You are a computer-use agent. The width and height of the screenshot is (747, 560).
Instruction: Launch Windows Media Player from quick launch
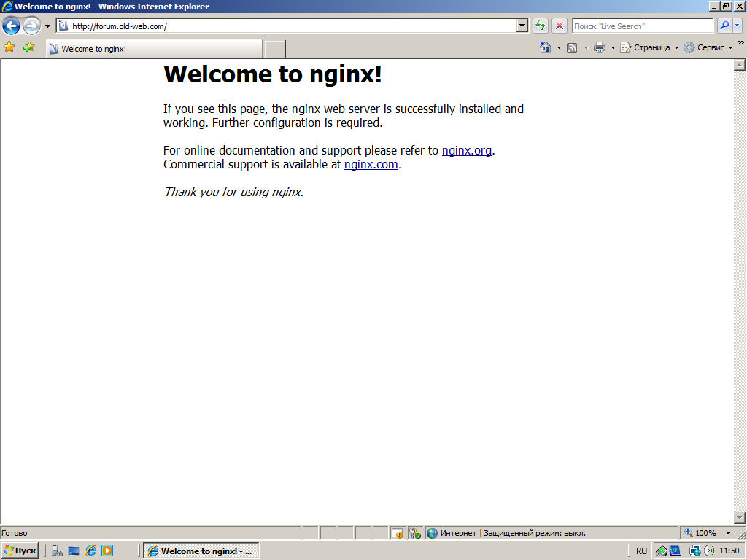coord(107,551)
